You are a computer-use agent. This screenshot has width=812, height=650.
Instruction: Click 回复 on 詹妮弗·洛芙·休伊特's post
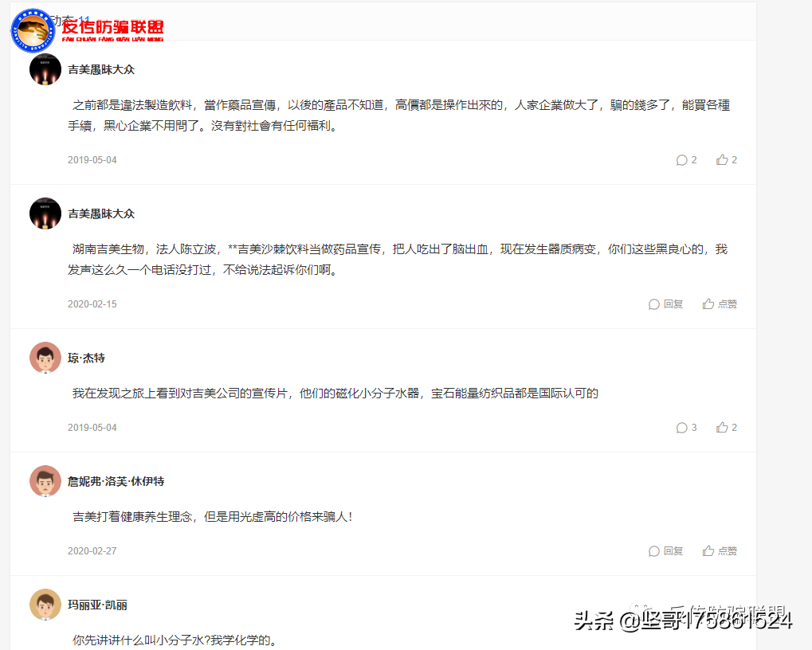[666, 551]
